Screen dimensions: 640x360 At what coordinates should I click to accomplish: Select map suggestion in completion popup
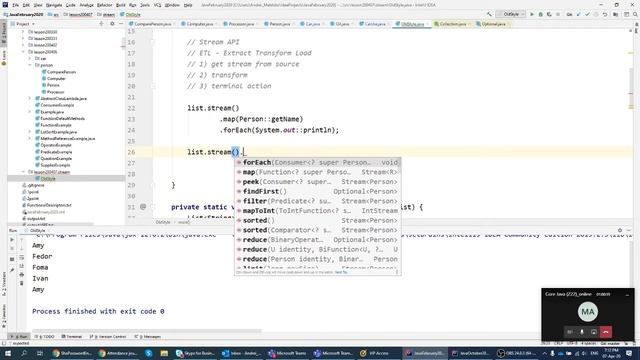click(x=318, y=172)
